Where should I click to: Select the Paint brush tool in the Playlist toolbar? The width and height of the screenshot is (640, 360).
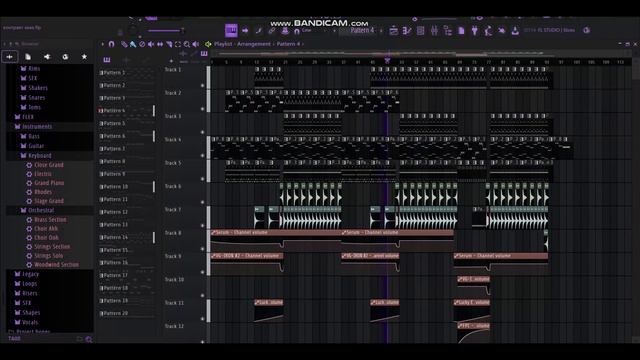tap(133, 44)
